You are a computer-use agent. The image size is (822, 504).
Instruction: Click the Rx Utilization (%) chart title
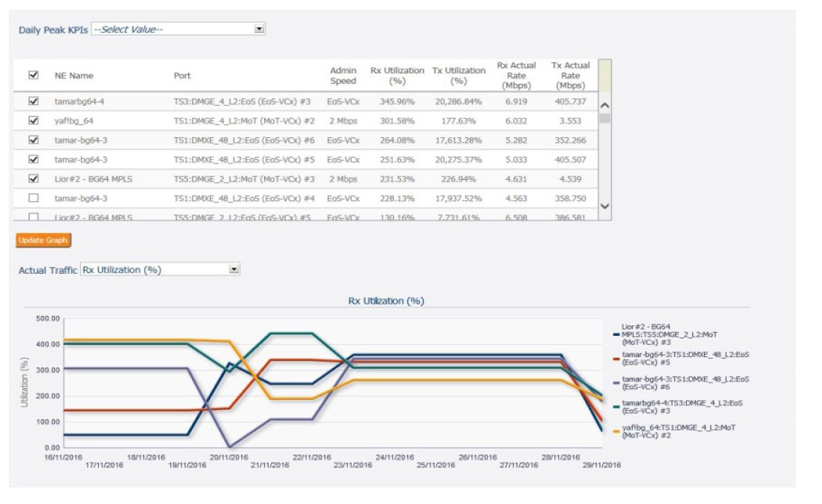pyautogui.click(x=386, y=301)
